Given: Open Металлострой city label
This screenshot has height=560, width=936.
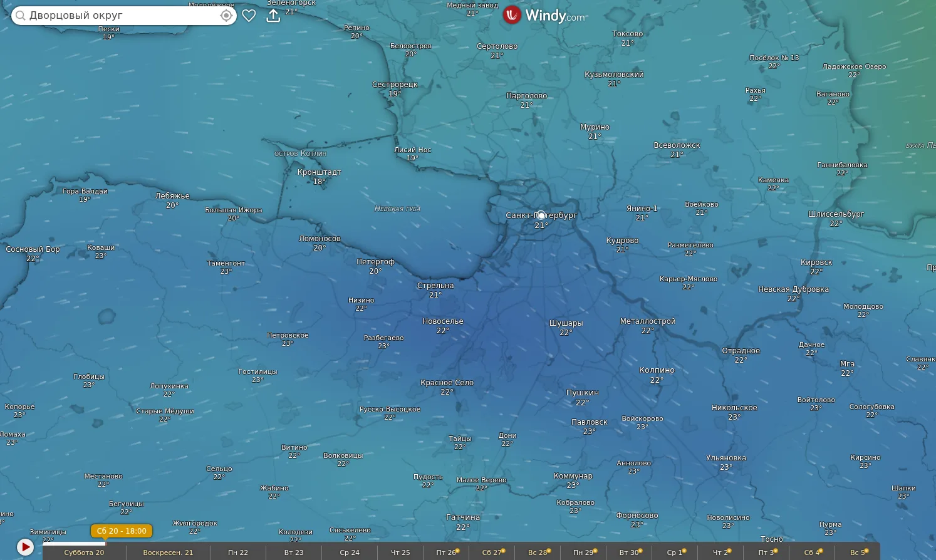Looking at the screenshot, I should point(648,321).
